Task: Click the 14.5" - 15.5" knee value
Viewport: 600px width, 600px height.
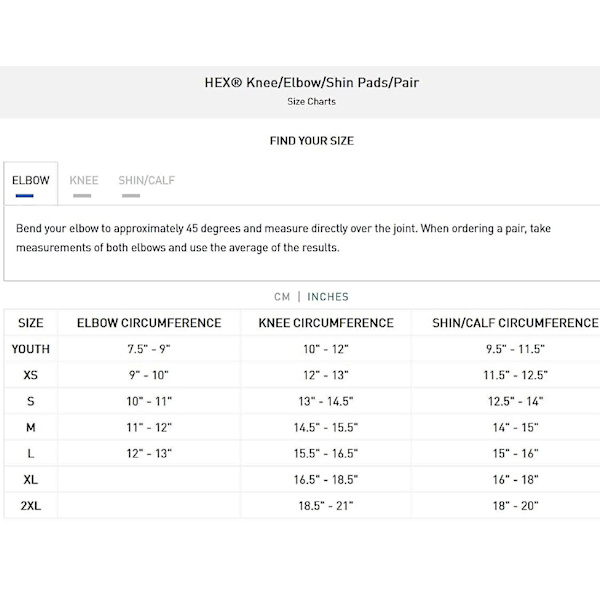Action: [x=326, y=427]
